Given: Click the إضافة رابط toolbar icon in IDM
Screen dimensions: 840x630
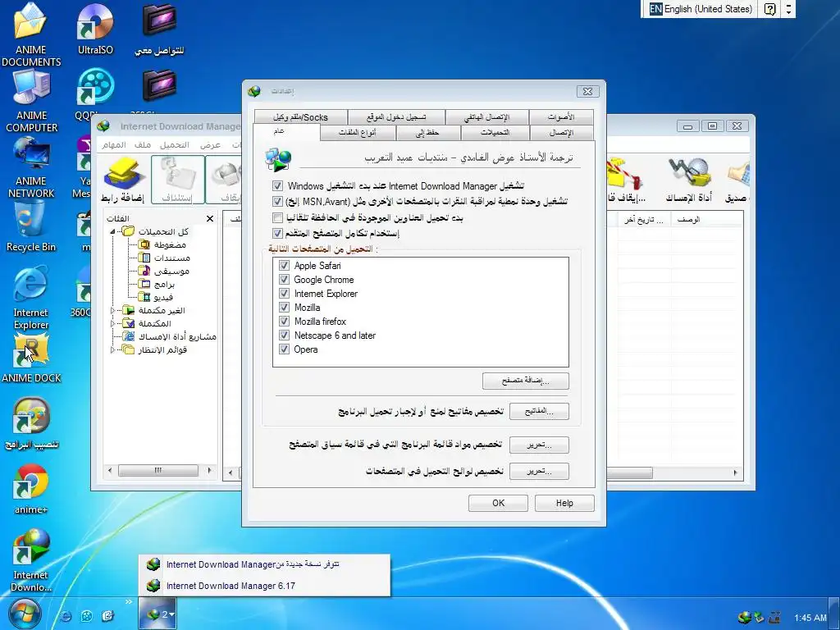Looking at the screenshot, I should pyautogui.click(x=123, y=180).
